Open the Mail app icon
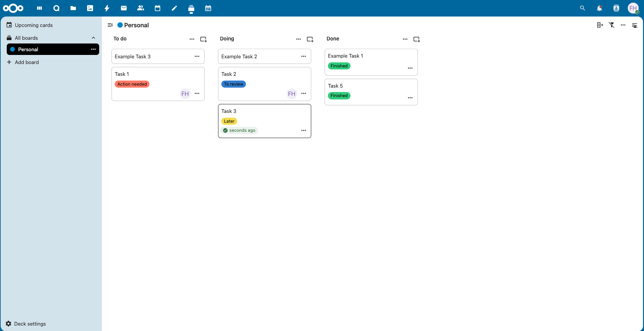 point(124,8)
